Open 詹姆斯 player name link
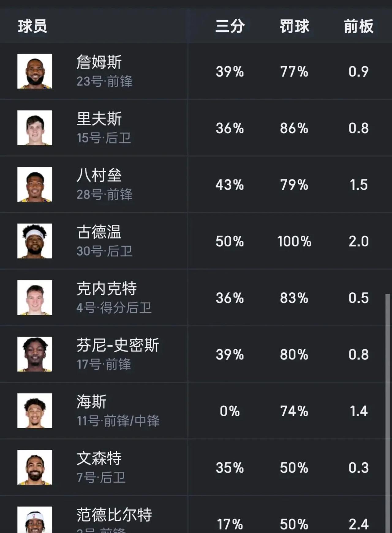392x533 pixels. [x=99, y=62]
